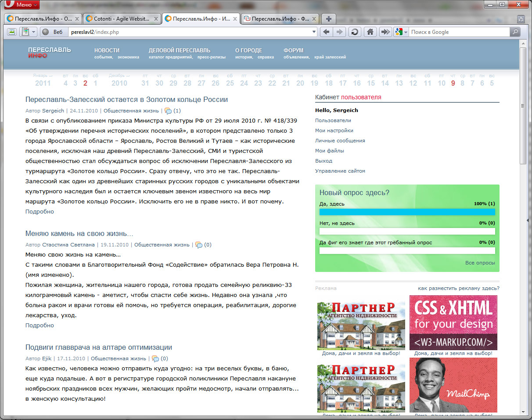Expand the address bar history dropdown
The width and height of the screenshot is (532, 420).
tap(313, 32)
